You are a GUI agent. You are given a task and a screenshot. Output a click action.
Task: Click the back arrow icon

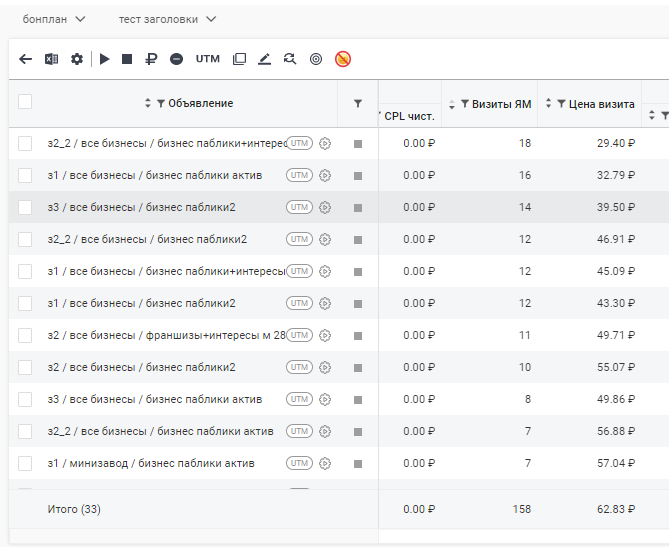pos(26,59)
